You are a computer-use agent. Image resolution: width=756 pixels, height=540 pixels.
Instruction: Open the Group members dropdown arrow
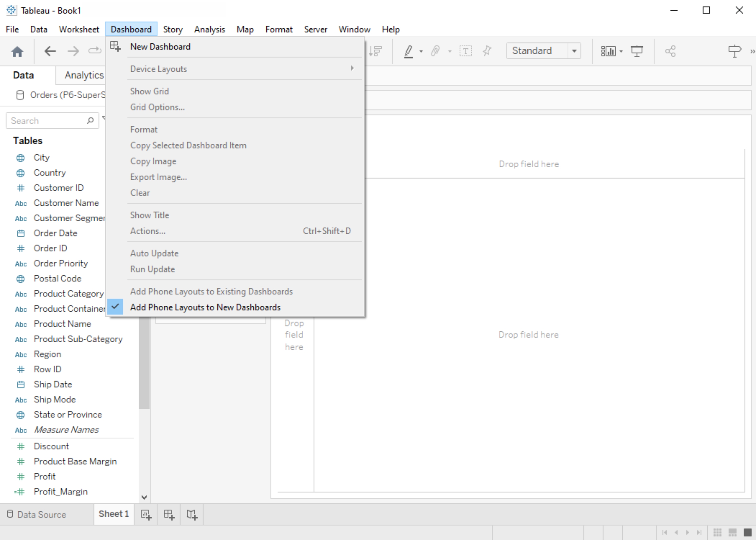(x=450, y=52)
